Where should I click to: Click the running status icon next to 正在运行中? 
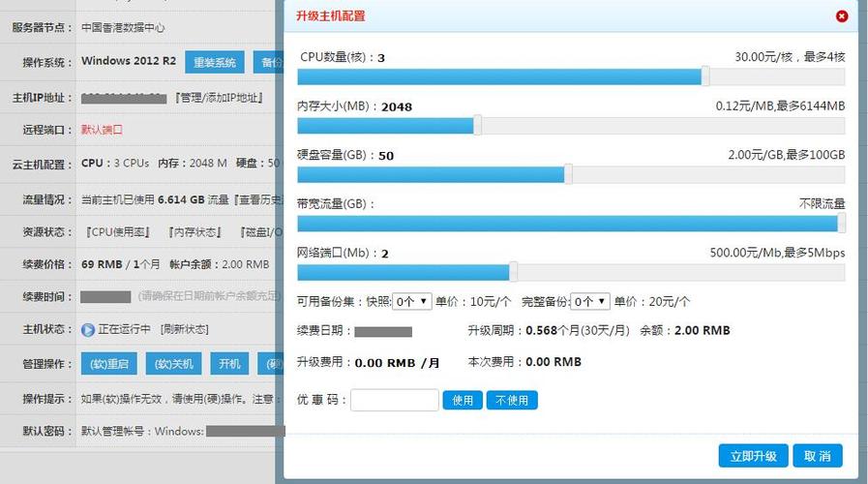point(87,330)
